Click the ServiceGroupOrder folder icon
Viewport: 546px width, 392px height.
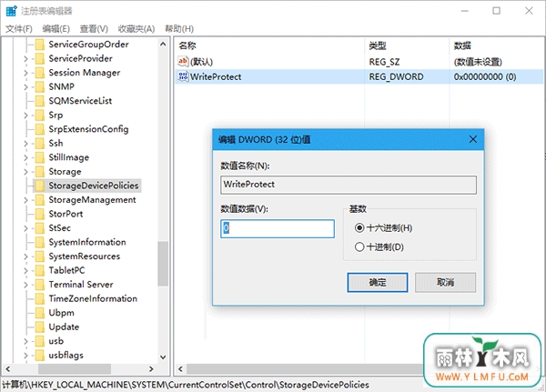click(x=40, y=45)
